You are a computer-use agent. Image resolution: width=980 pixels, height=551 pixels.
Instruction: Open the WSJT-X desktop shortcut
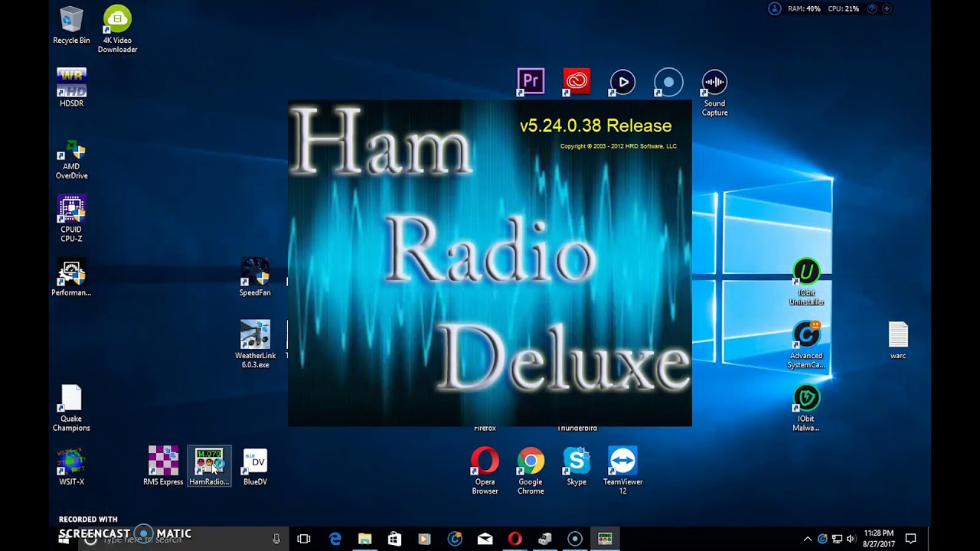71,467
